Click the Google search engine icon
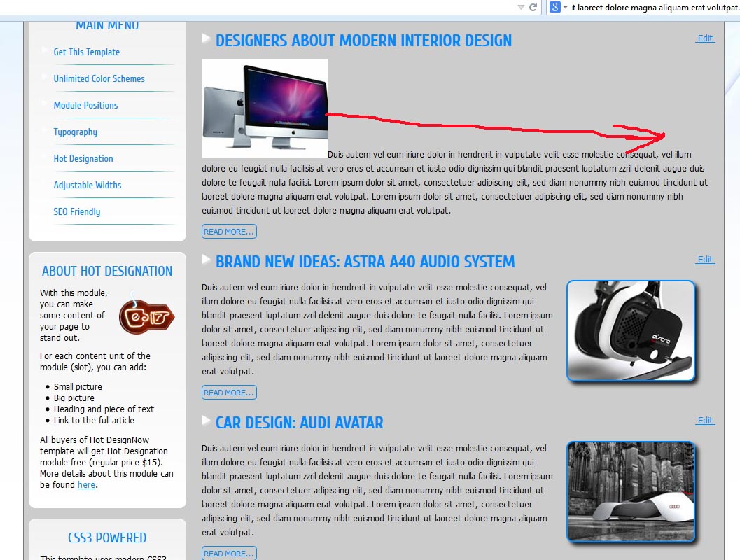 (555, 7)
